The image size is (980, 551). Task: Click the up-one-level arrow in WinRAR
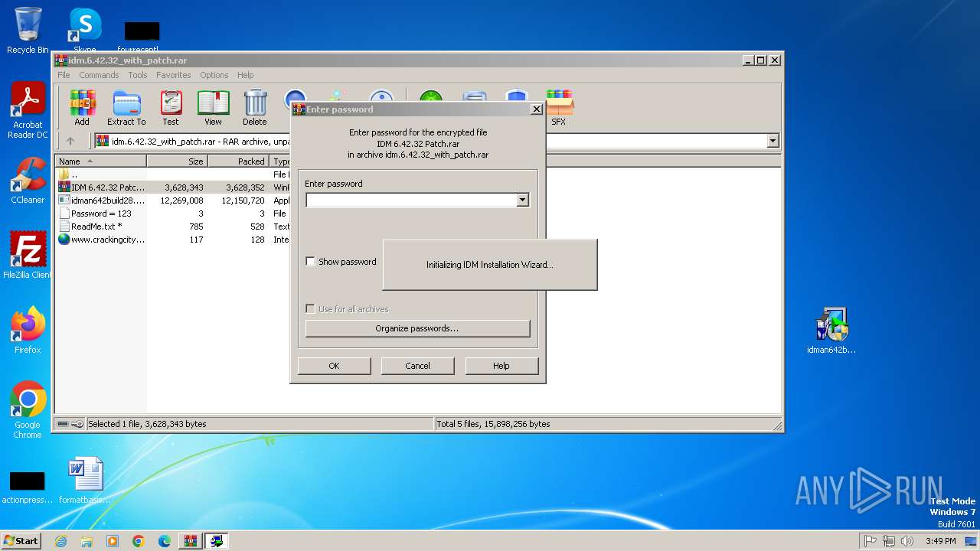(70, 141)
